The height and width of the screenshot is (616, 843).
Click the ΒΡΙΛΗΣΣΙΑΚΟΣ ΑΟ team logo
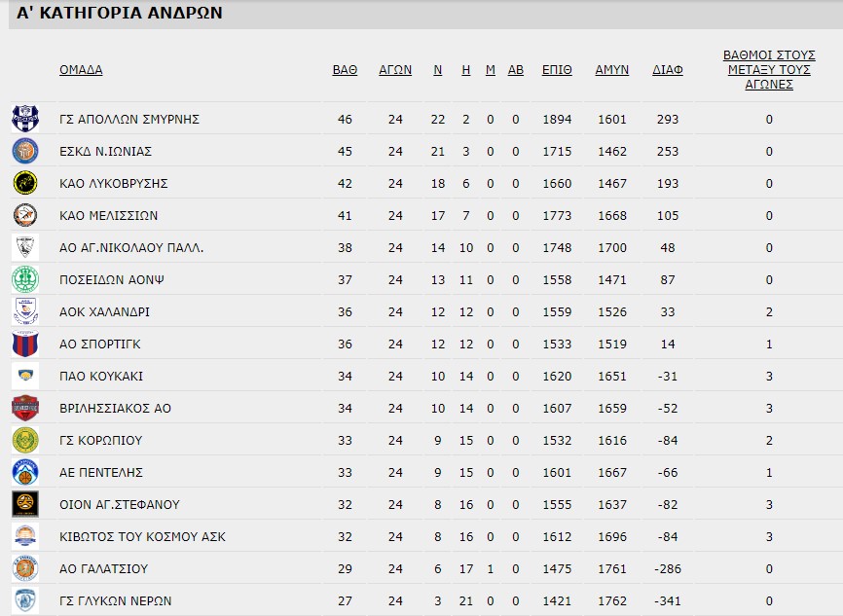pyautogui.click(x=25, y=408)
